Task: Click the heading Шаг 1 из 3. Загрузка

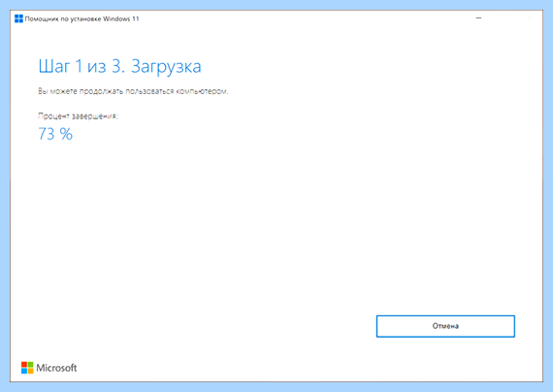Action: pos(119,67)
